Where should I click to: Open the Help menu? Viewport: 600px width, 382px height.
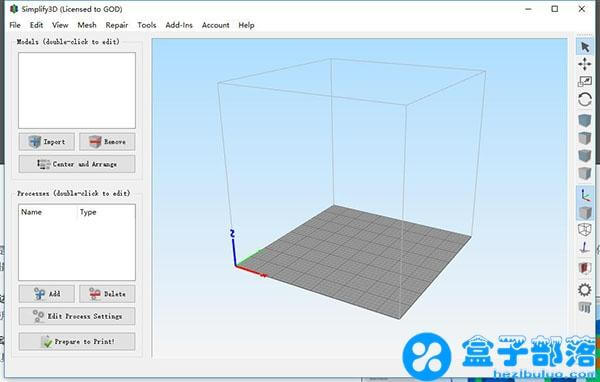[x=246, y=25]
